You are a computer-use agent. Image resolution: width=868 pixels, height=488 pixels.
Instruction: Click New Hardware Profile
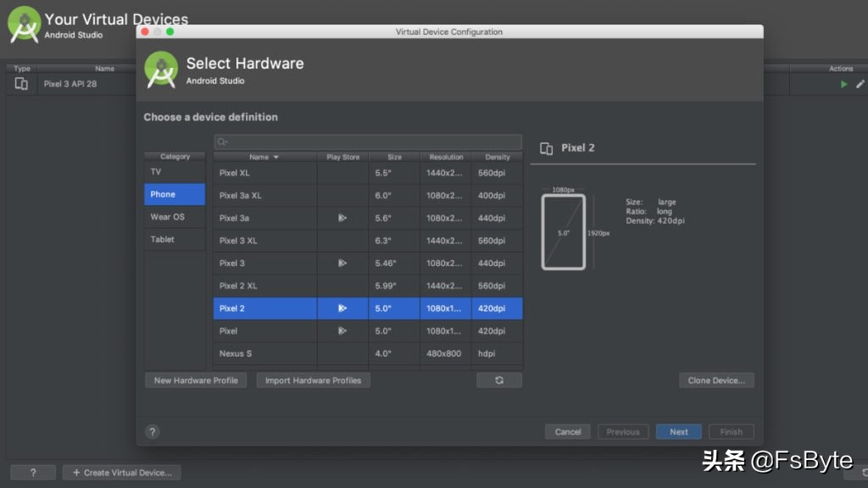(x=195, y=380)
